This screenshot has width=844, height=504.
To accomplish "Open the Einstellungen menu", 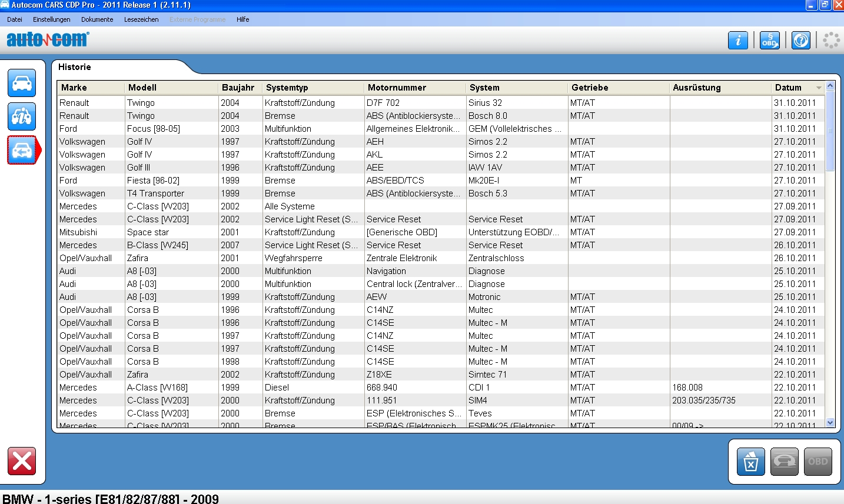I will 51,19.
